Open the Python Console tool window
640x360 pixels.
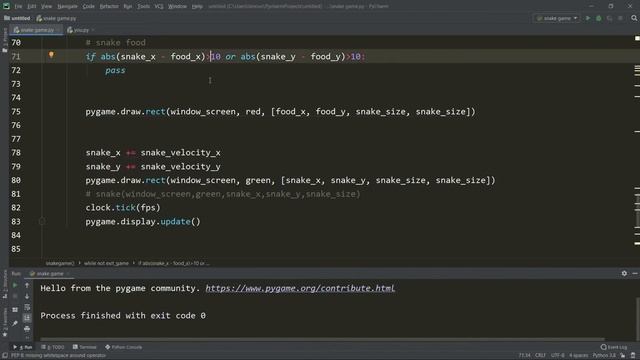[x=124, y=347]
